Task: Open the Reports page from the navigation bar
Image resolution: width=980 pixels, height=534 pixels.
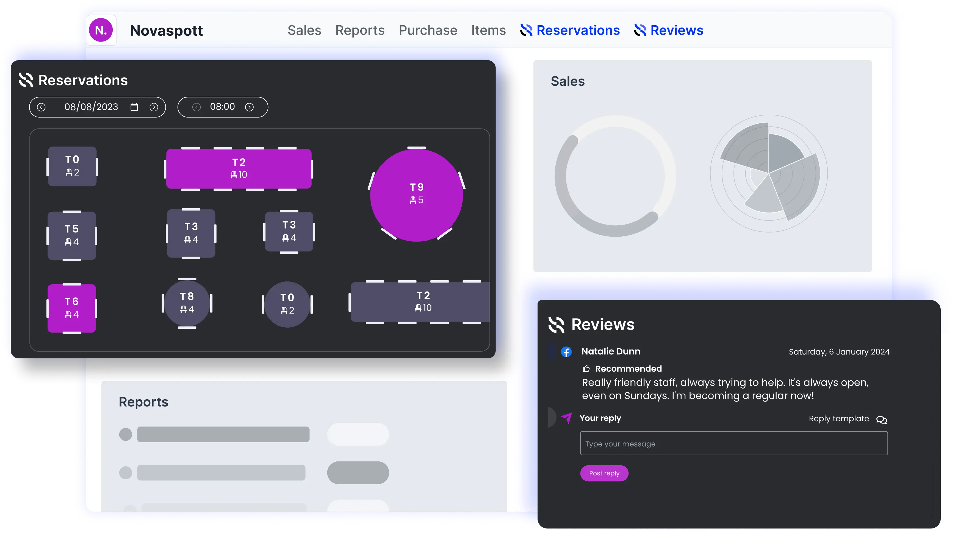Action: 359,31
